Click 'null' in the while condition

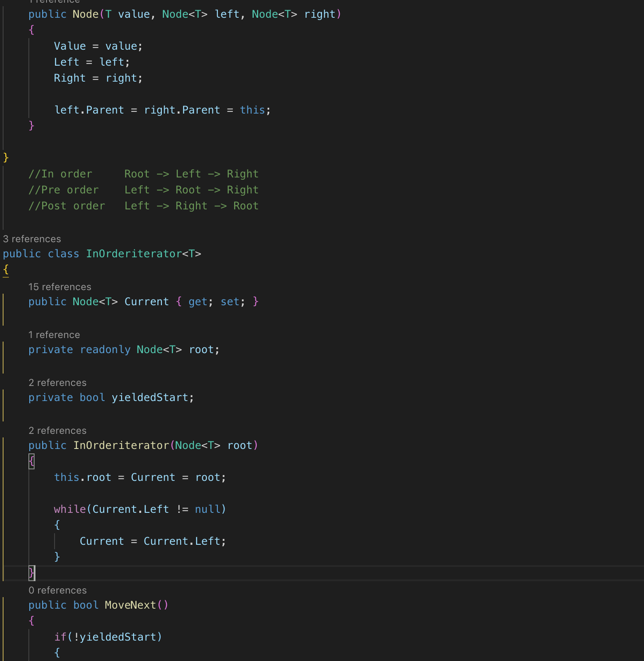pos(207,509)
